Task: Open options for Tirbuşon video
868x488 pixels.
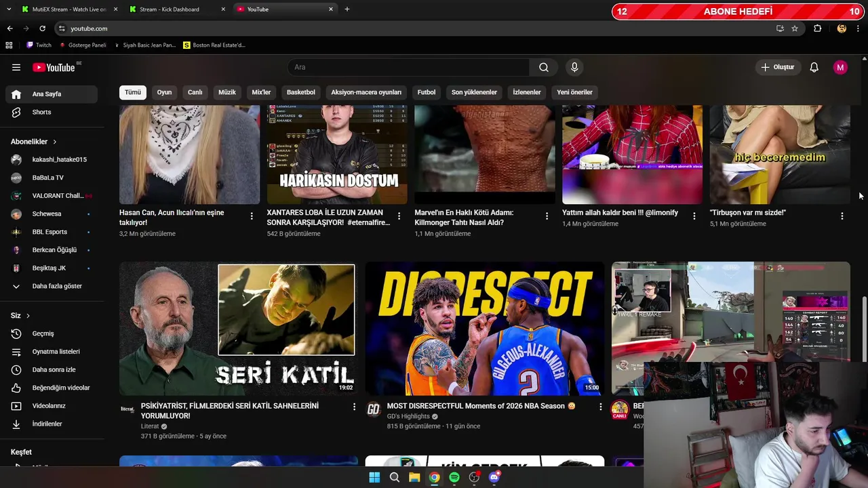Action: [x=842, y=216]
